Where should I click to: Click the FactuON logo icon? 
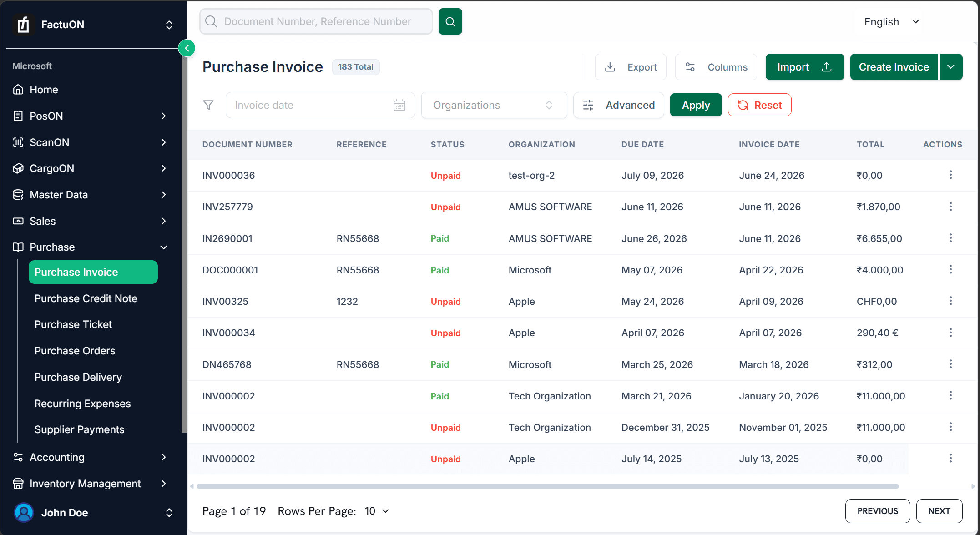click(x=23, y=25)
